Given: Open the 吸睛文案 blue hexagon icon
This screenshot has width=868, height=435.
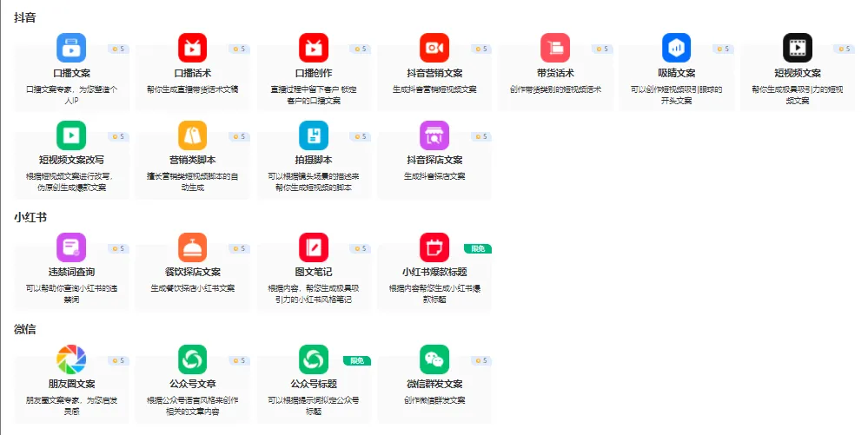Looking at the screenshot, I should [677, 48].
